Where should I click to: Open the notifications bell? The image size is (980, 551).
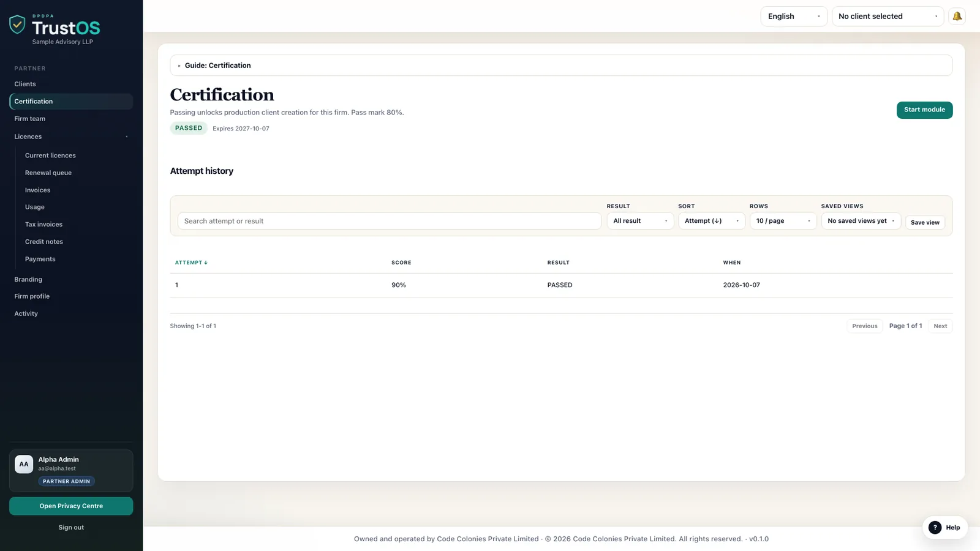(957, 17)
